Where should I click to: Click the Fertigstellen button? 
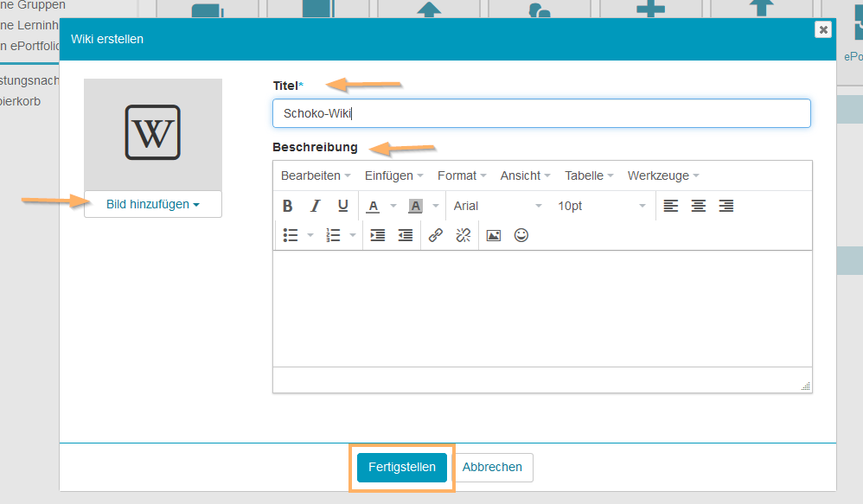point(402,467)
